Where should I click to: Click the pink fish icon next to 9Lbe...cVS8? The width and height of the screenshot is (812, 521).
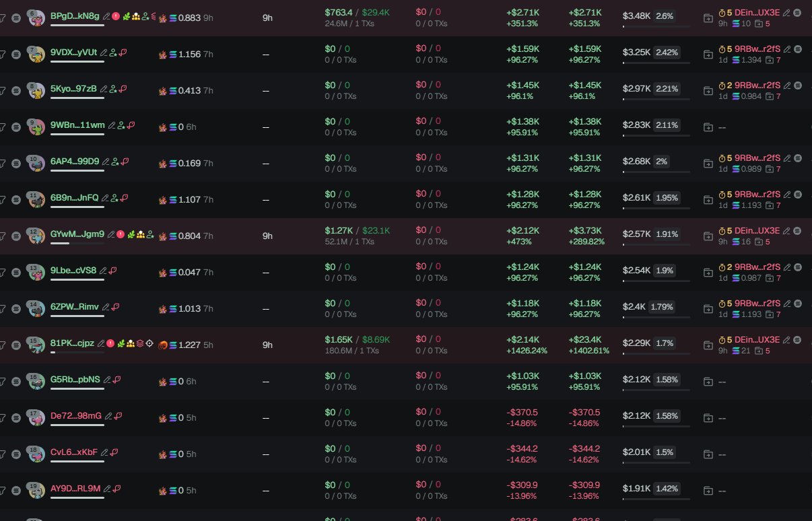[113, 271]
